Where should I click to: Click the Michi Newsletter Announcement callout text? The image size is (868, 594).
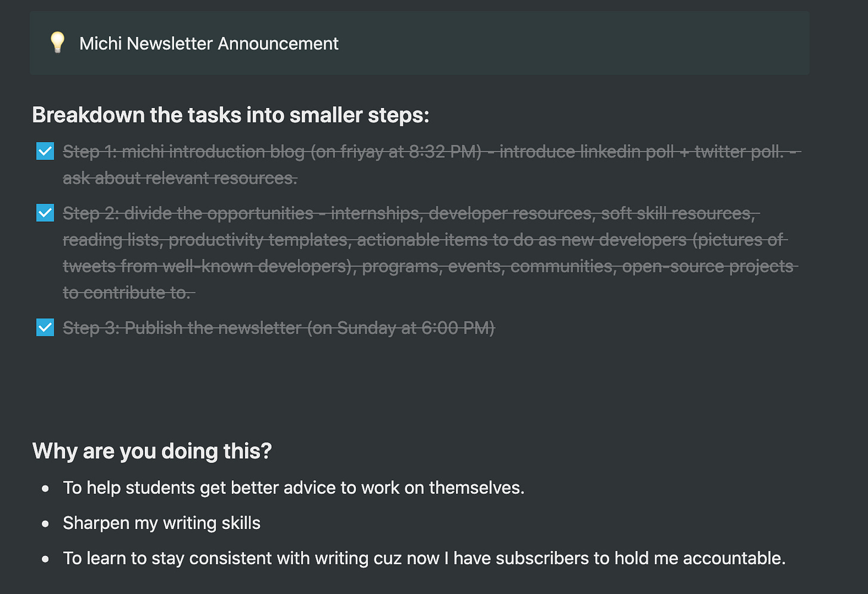(x=209, y=44)
